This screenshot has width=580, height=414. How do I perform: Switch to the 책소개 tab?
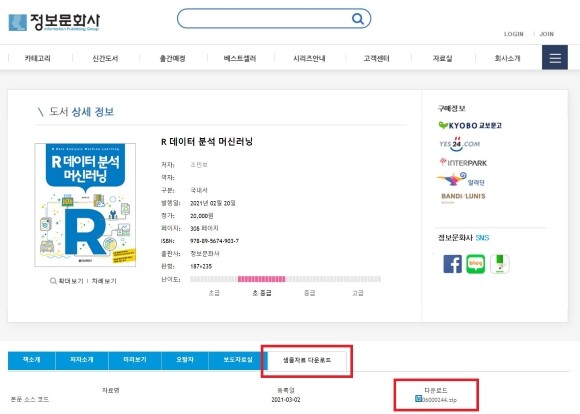(31, 360)
